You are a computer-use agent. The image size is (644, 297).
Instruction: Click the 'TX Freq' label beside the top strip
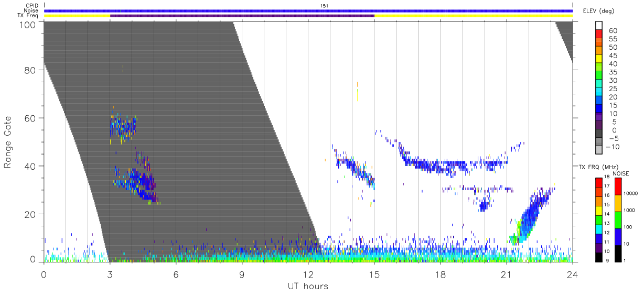[28, 16]
